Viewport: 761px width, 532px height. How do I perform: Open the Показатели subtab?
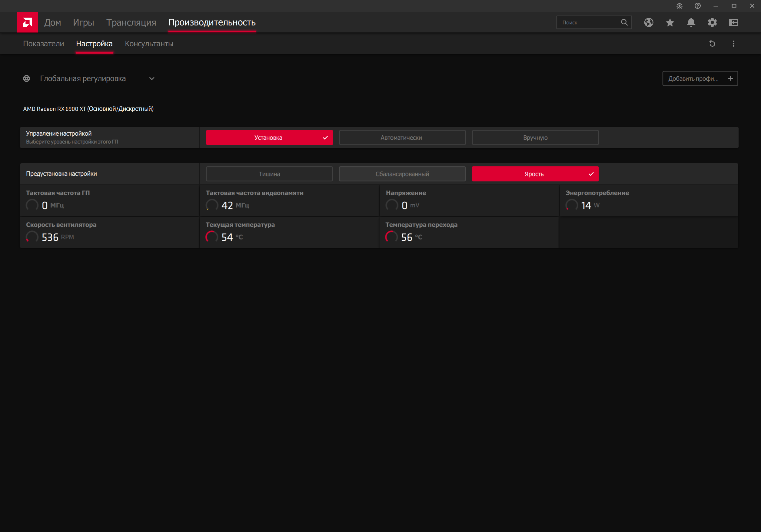[43, 44]
